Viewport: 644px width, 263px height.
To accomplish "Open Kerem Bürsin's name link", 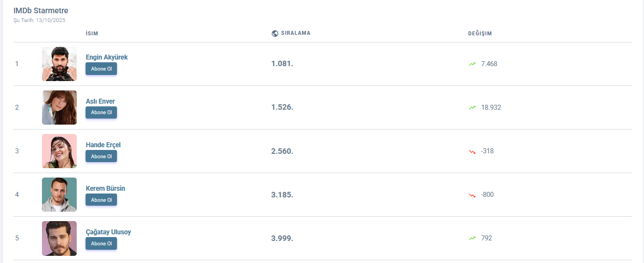I will [x=105, y=189].
